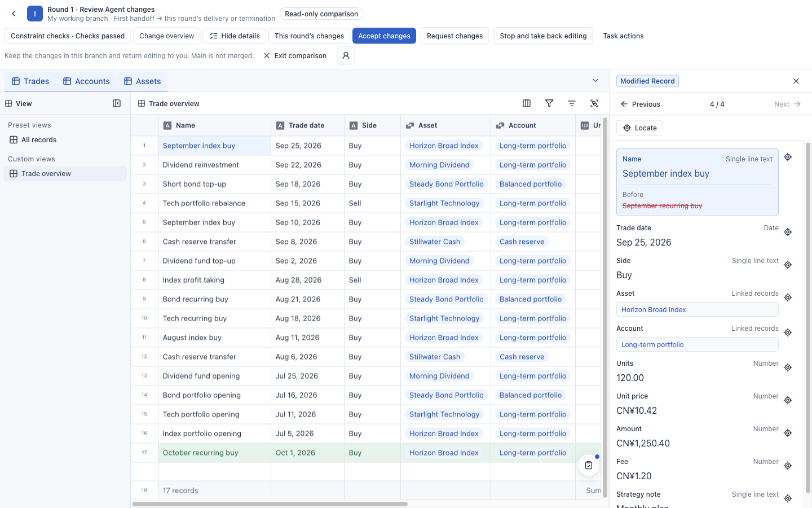Open the column fields settings icon
Image resolution: width=812 pixels, height=508 pixels.
pyautogui.click(x=527, y=103)
